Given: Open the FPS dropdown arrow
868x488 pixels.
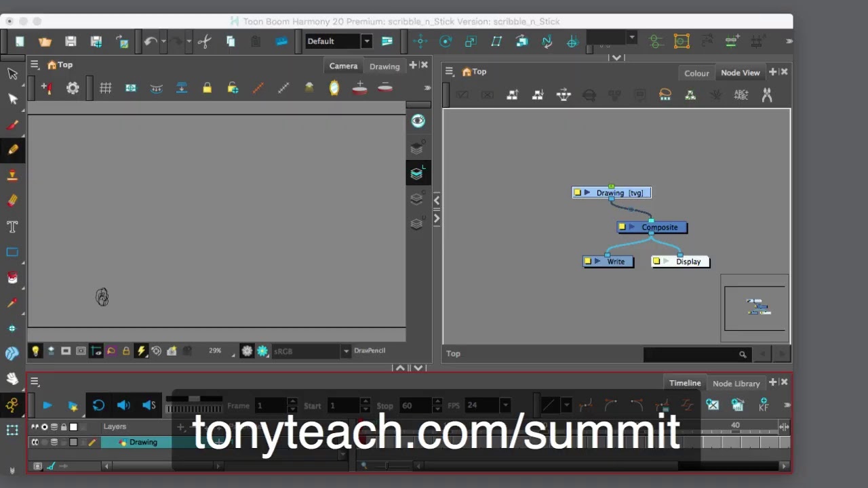Looking at the screenshot, I should tap(505, 405).
